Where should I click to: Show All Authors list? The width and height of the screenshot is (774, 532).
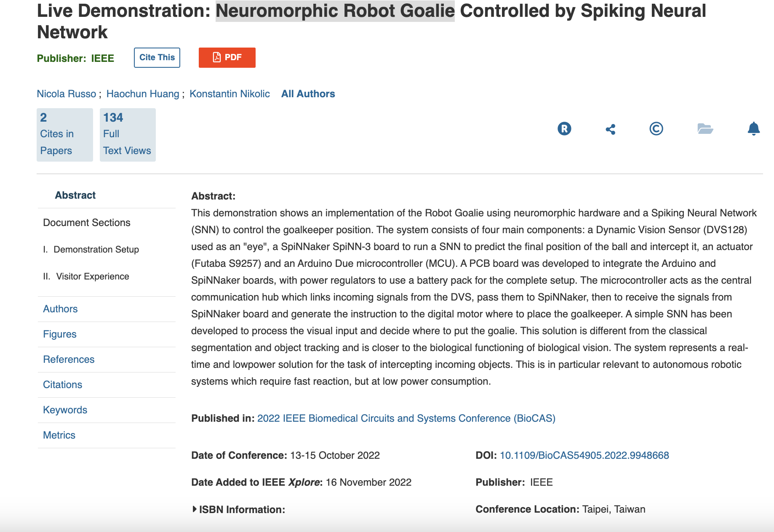tap(308, 94)
